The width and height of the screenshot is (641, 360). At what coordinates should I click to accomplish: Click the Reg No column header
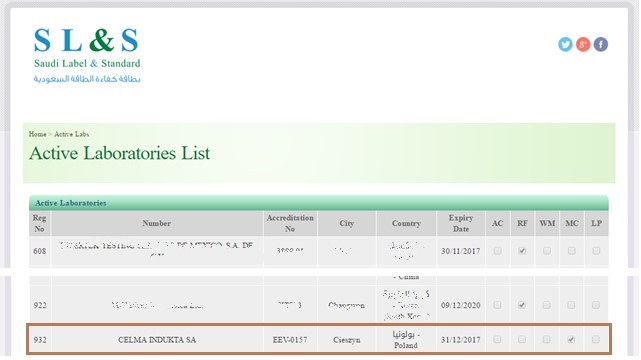pyautogui.click(x=40, y=224)
